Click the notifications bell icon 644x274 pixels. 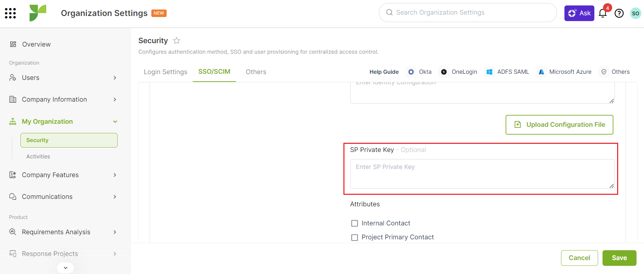click(x=603, y=13)
